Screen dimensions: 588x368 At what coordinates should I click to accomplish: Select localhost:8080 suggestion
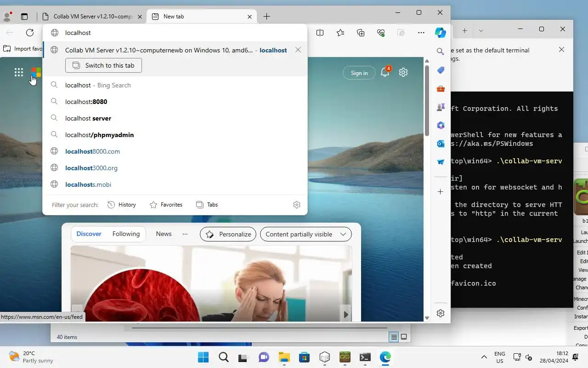(x=175, y=102)
